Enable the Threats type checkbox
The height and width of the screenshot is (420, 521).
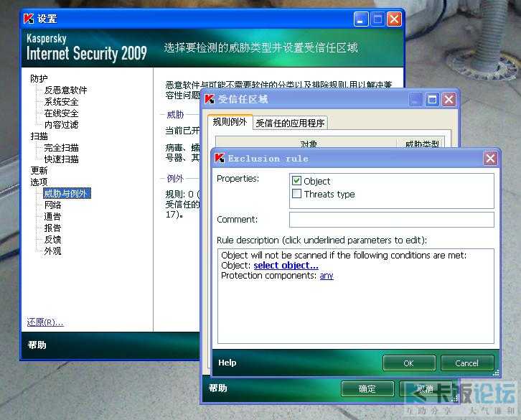(x=296, y=194)
